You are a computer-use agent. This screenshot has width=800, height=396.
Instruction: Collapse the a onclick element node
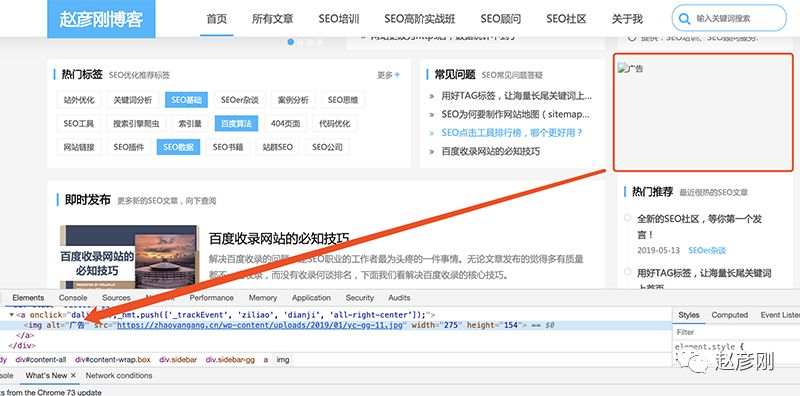pos(12,315)
